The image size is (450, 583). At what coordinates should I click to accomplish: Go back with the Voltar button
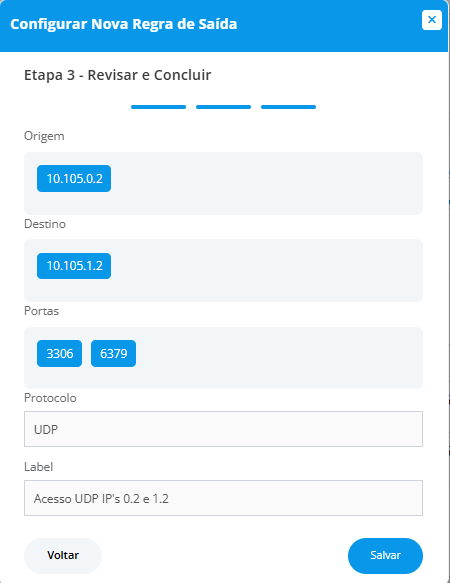pyautogui.click(x=63, y=555)
